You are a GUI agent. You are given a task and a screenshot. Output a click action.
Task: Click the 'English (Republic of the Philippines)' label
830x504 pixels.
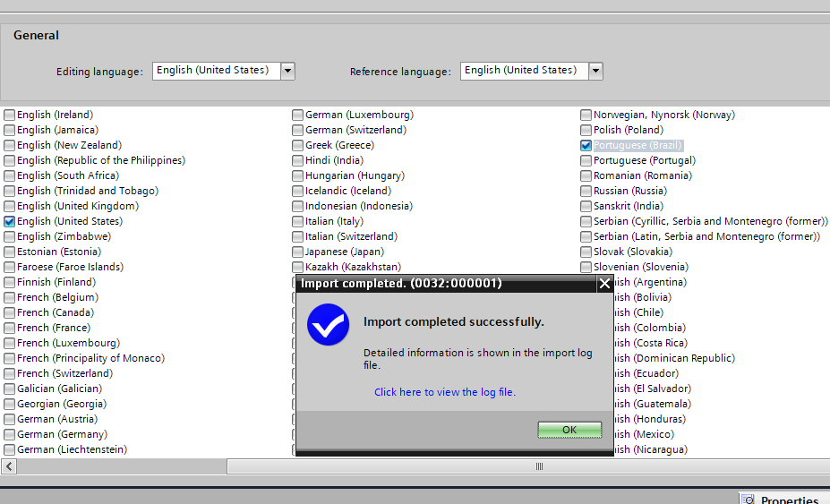point(101,160)
